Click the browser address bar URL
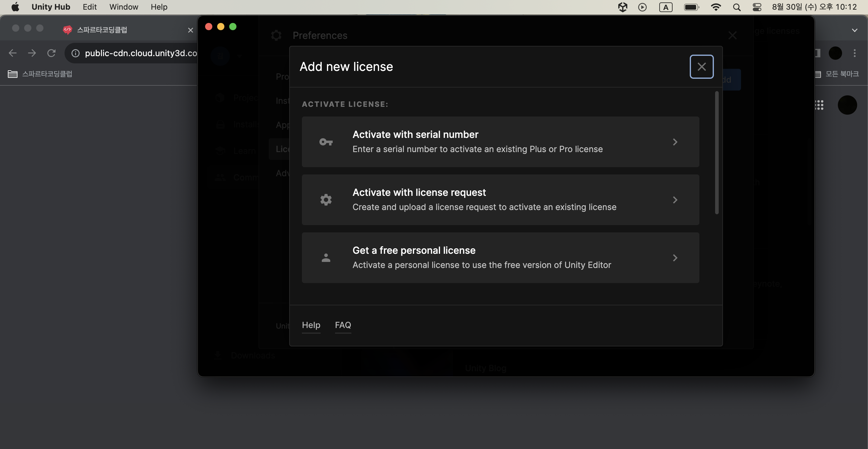The image size is (868, 449). click(141, 53)
